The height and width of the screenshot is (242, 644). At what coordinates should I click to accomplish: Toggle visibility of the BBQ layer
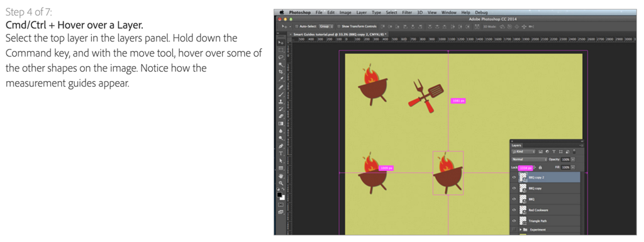pos(514,199)
